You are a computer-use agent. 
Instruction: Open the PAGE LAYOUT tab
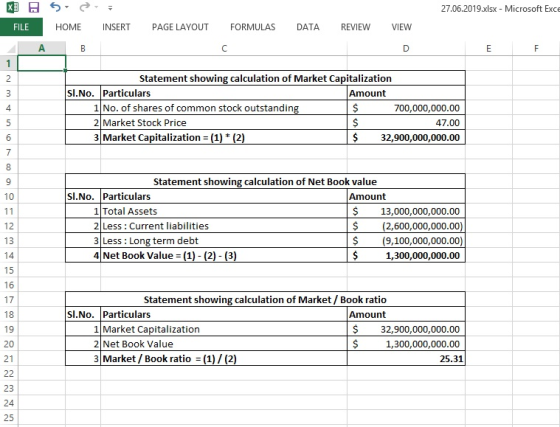click(180, 27)
